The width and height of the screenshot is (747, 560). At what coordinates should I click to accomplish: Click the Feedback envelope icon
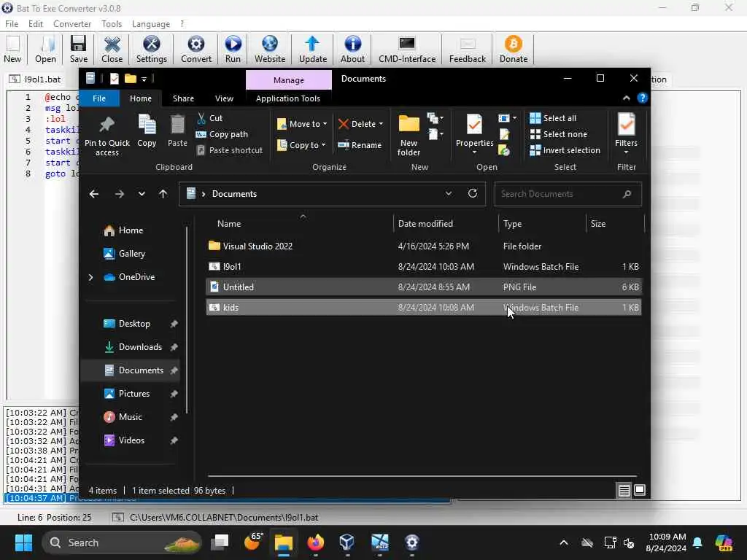(468, 50)
